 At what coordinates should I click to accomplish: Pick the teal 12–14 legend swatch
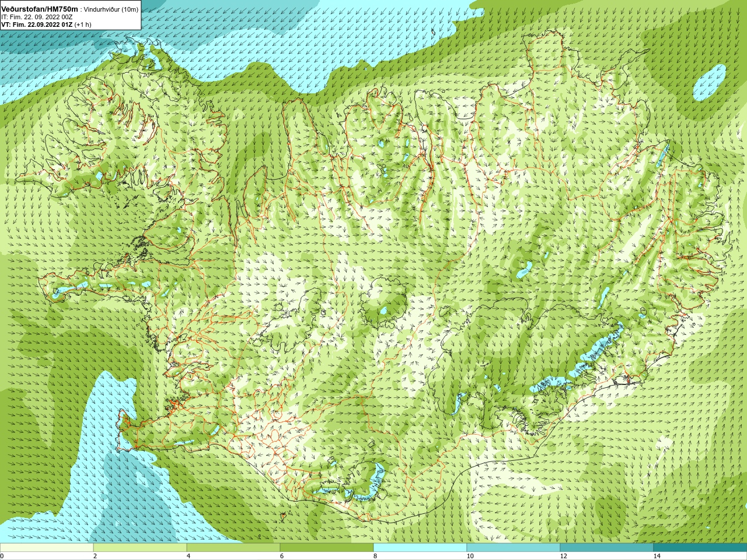pos(607,548)
